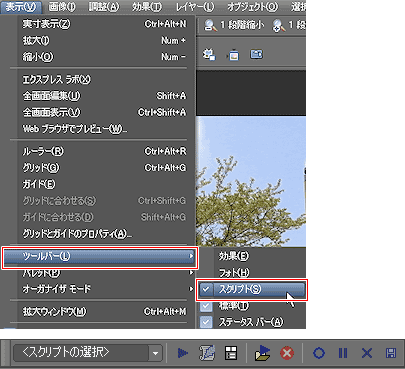The image size is (405, 369).
Task: Click the run-script-from-folder icon
Action: click(262, 353)
